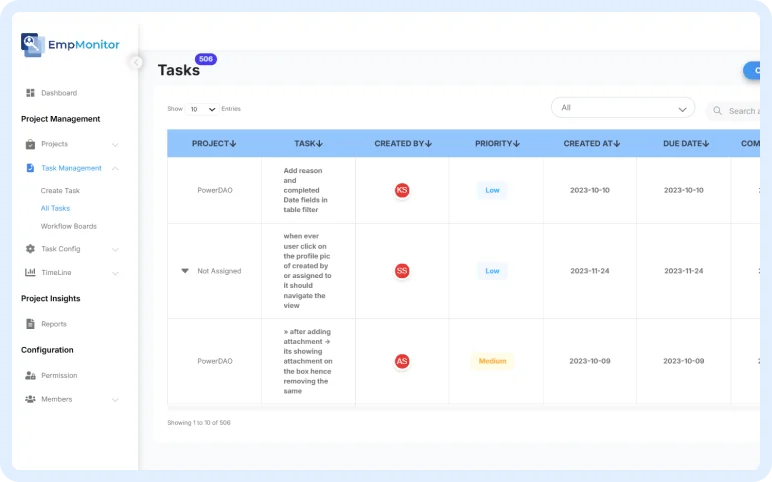Open the entries per page dropdown
Image resolution: width=772 pixels, height=482 pixels.
[x=203, y=109]
